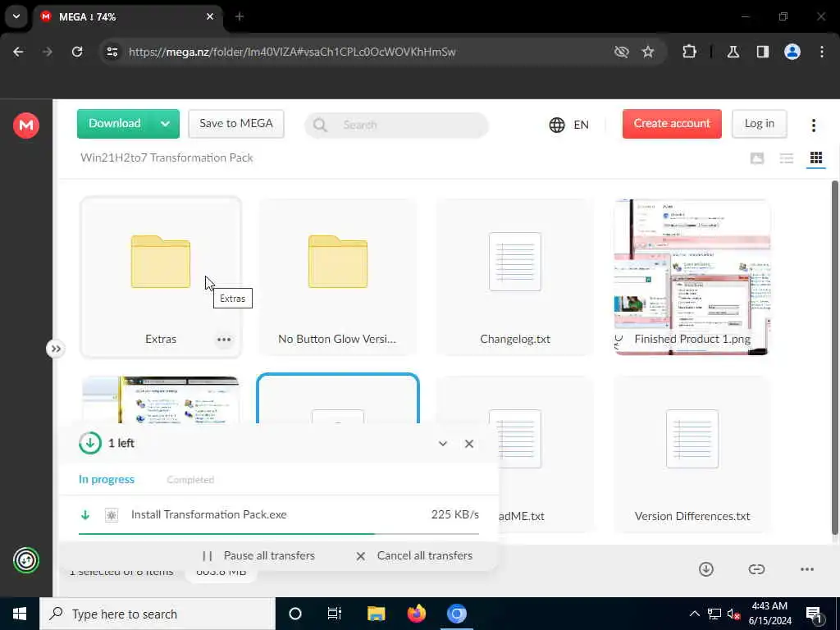Click the browser back arrow
The image size is (840, 630).
click(18, 52)
